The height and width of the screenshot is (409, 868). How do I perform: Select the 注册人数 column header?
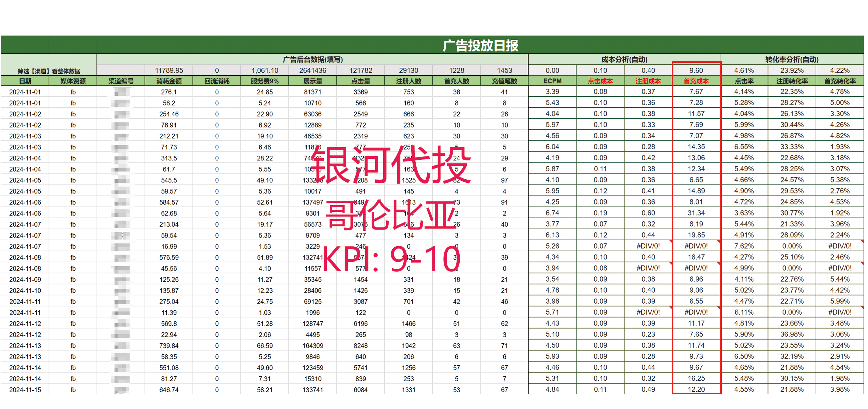(x=408, y=81)
